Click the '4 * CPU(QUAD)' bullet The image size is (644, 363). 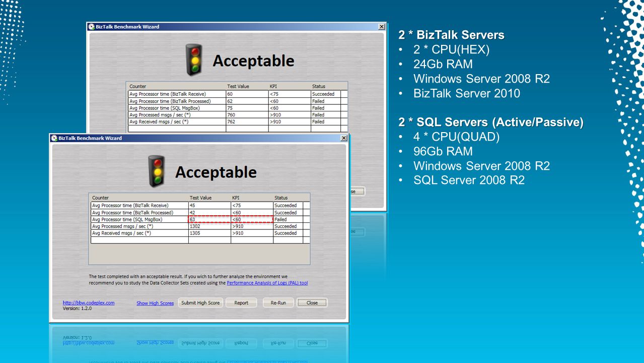[x=457, y=137]
